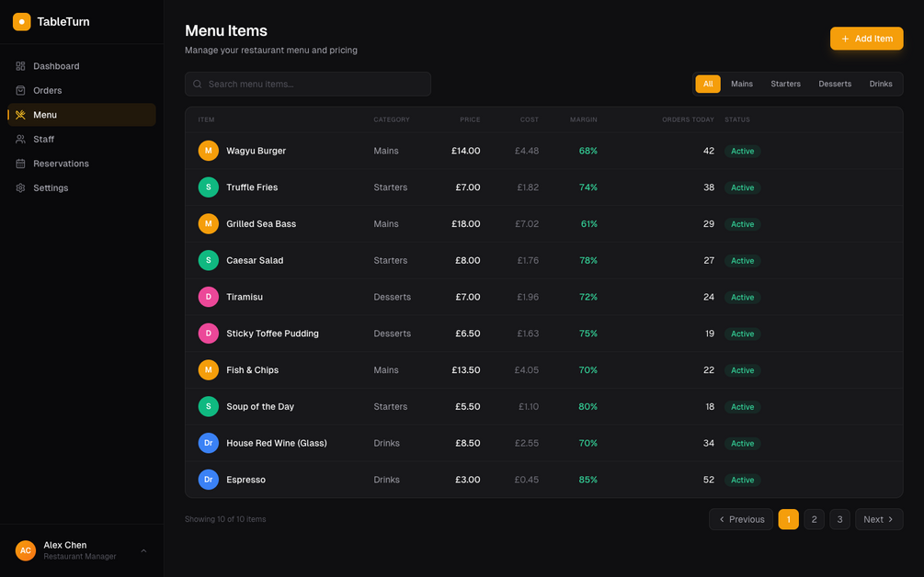
Task: Show only Drinks items
Action: tap(881, 84)
